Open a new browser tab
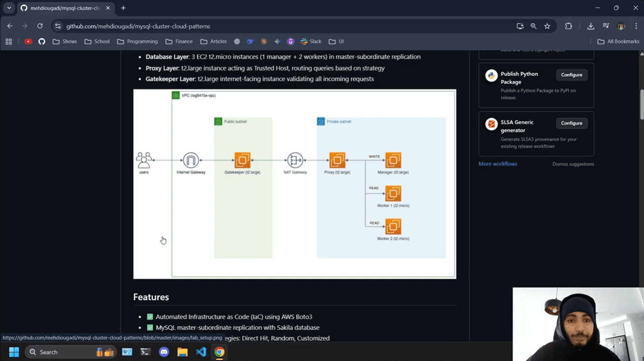The width and height of the screenshot is (644, 361). coord(123,8)
